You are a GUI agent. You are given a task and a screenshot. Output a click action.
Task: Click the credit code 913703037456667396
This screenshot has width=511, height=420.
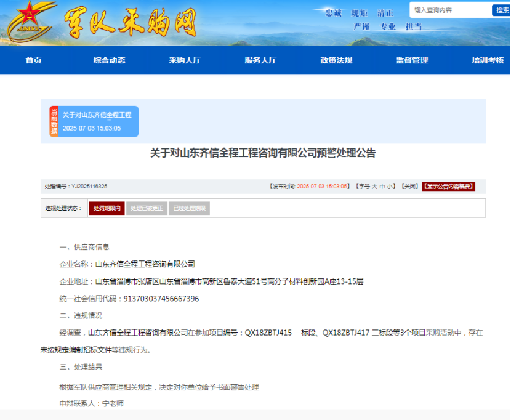click(x=161, y=299)
